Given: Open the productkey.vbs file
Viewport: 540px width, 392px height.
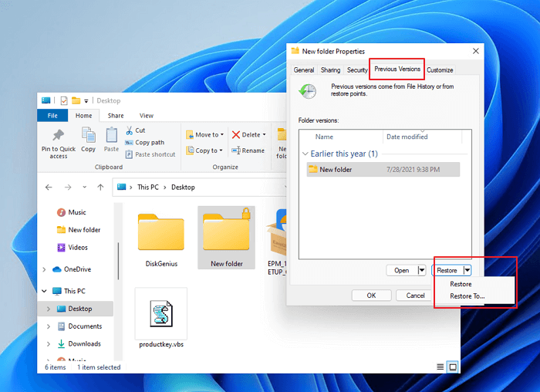Looking at the screenshot, I should 160,316.
